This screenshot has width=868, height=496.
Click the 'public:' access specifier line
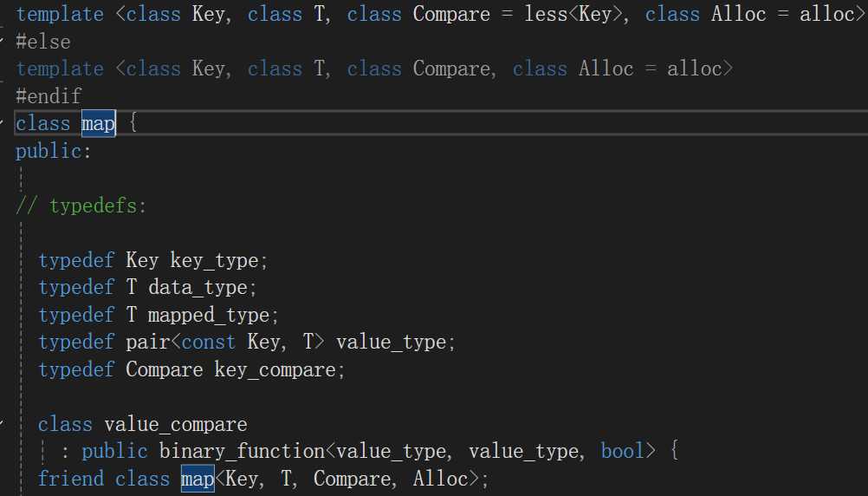(x=54, y=151)
